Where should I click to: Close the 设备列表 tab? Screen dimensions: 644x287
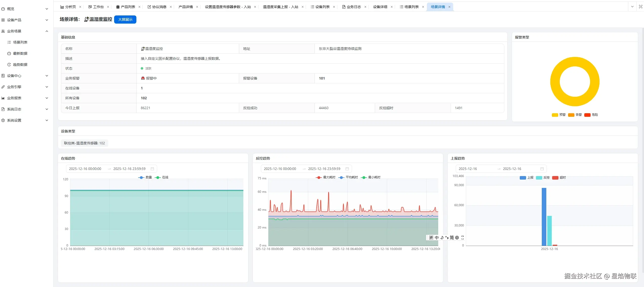click(x=334, y=7)
